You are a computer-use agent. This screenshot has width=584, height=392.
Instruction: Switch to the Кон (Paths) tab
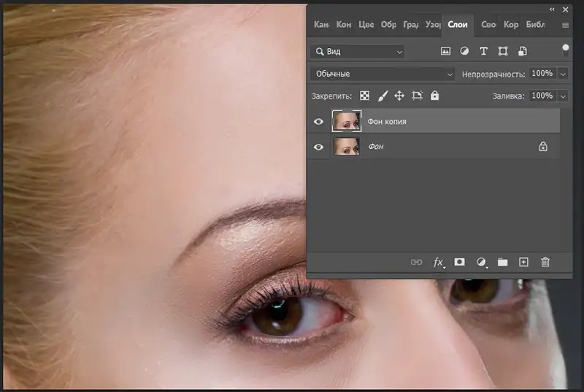click(x=343, y=25)
